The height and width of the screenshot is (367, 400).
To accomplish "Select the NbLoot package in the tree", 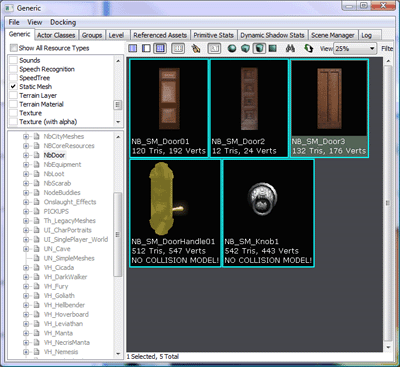I will click(54, 174).
